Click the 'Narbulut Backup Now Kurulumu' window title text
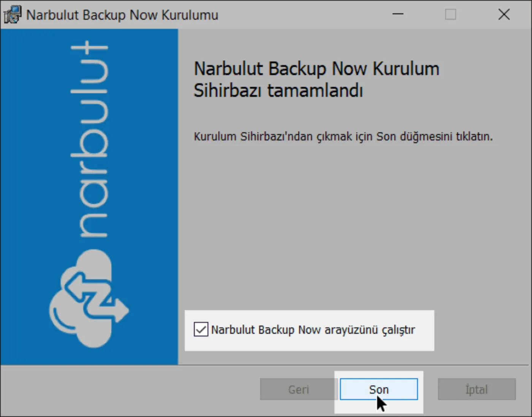Screen dimensions: 532x417 point(122,15)
